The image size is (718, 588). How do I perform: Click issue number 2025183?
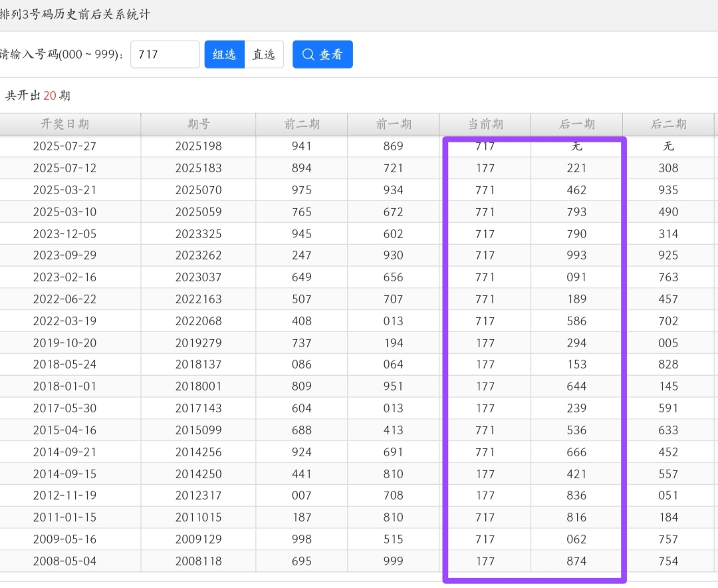pyautogui.click(x=198, y=168)
